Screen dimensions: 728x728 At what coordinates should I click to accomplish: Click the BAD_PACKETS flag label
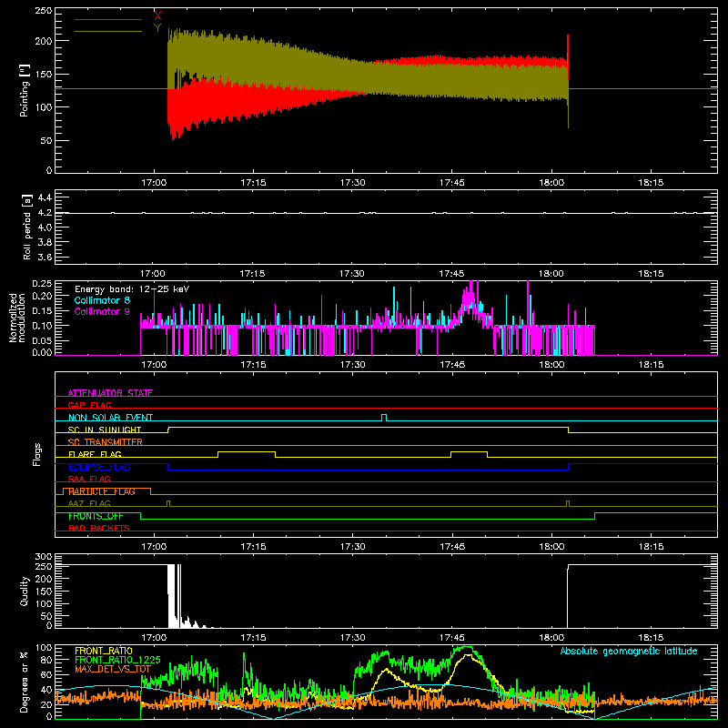click(99, 528)
